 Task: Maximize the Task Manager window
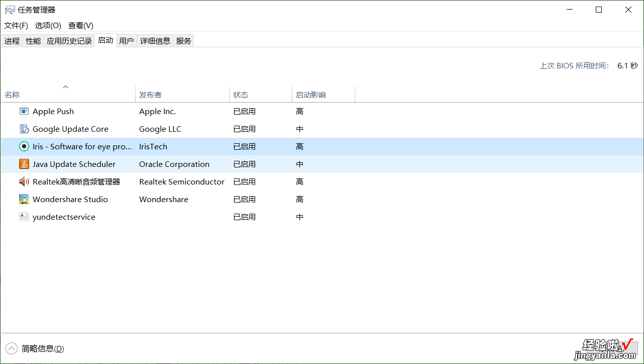tap(599, 10)
